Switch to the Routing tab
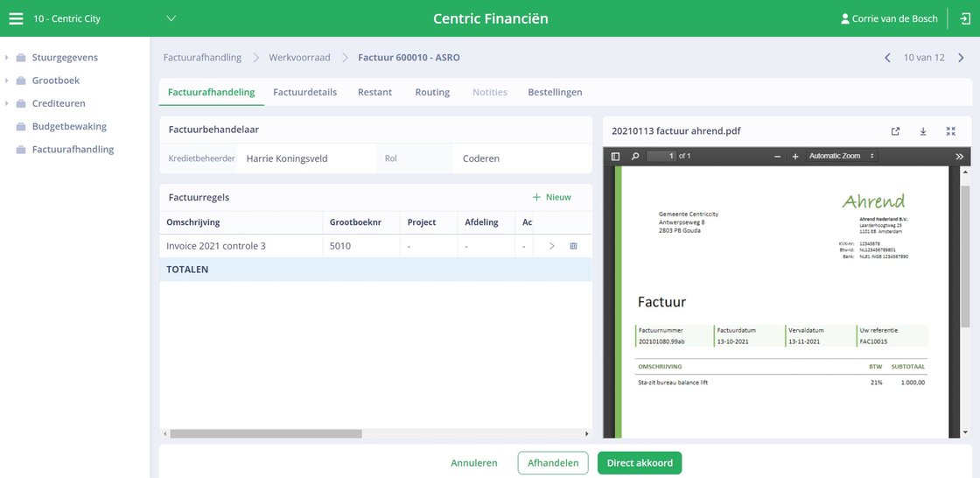980x478 pixels. click(x=432, y=92)
